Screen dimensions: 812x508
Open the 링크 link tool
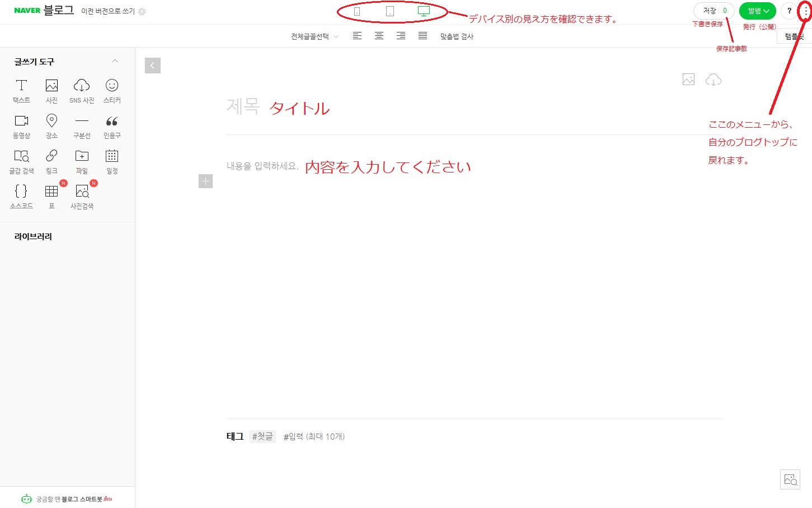click(x=51, y=162)
